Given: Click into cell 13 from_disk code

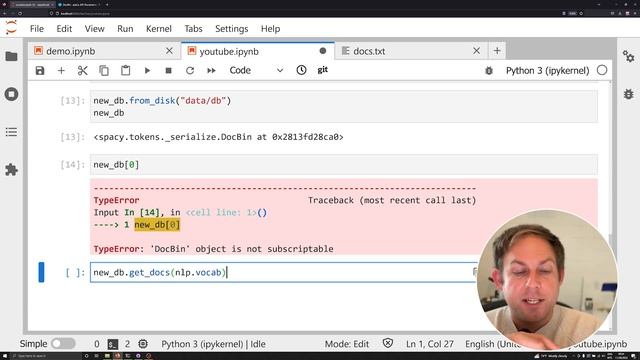Looking at the screenshot, I should [x=344, y=107].
